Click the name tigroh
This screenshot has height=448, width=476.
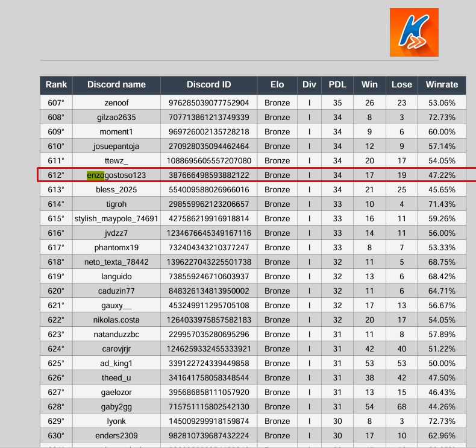coord(116,204)
